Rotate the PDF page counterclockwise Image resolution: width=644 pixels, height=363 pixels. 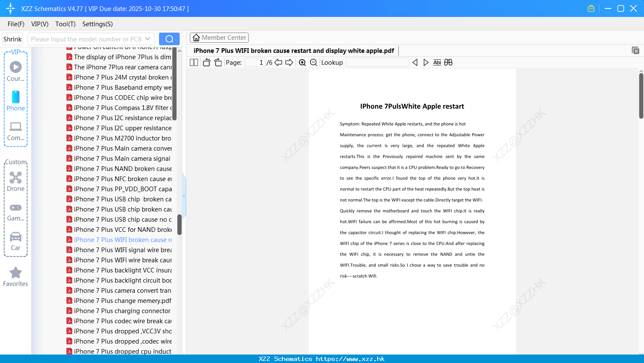(x=206, y=63)
